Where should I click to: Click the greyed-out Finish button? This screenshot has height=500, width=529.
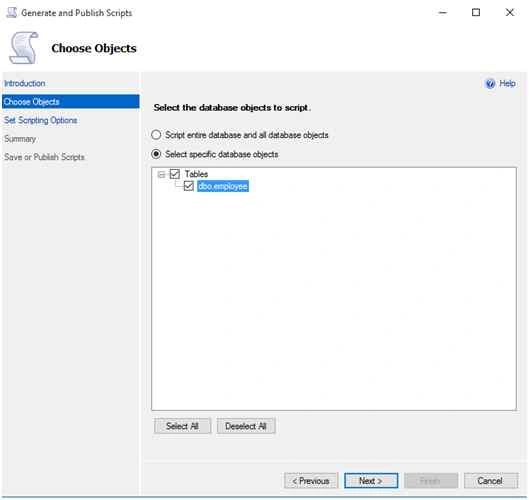tap(431, 481)
